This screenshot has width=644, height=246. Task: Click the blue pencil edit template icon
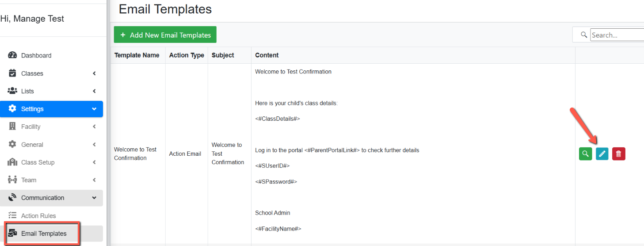602,154
